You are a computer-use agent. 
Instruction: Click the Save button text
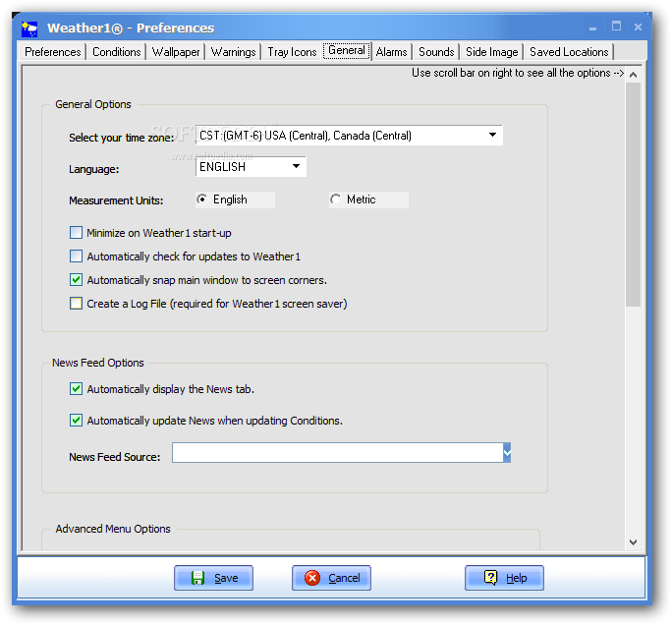click(226, 578)
